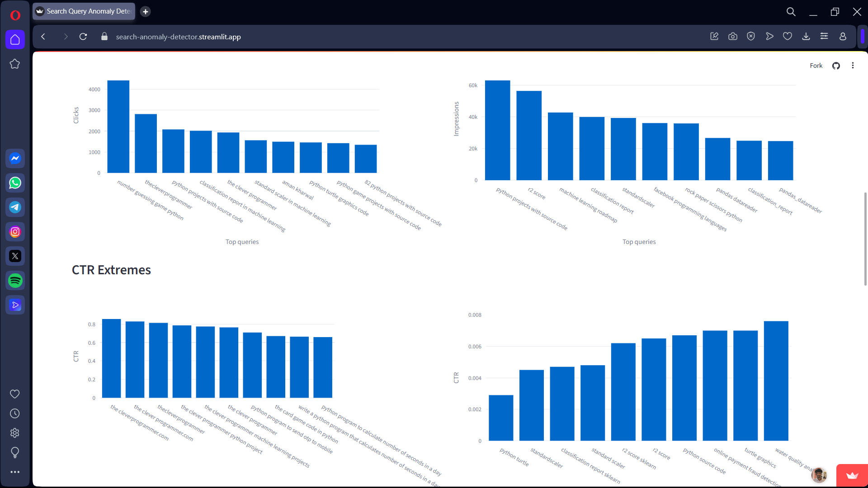
Task: Open Messenger in the Opera sidebar
Action: coord(15,159)
